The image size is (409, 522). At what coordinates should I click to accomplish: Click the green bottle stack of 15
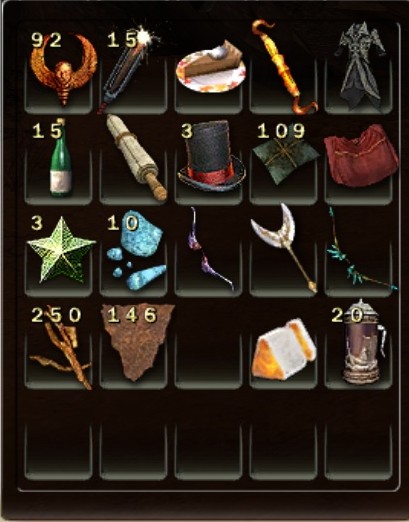(60, 159)
